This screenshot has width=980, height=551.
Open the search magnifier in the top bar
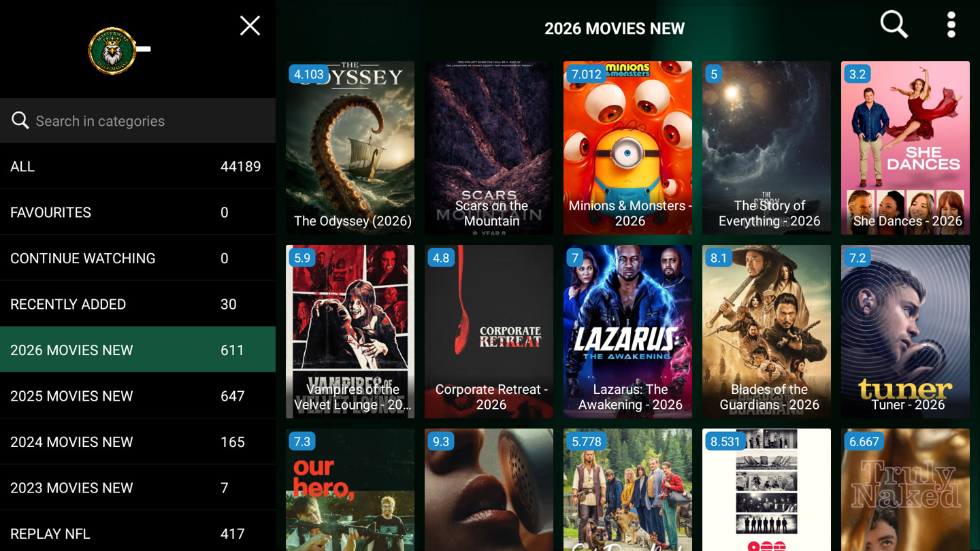coord(894,24)
